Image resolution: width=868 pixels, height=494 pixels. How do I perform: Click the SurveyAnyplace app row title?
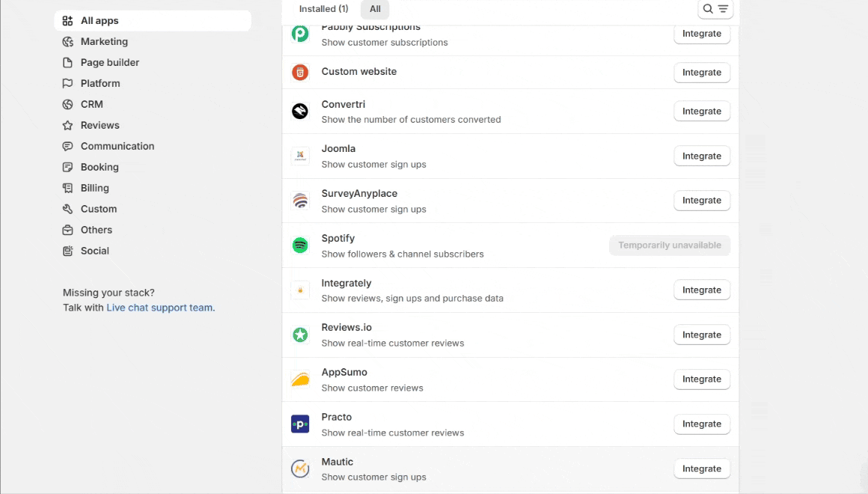tap(359, 194)
